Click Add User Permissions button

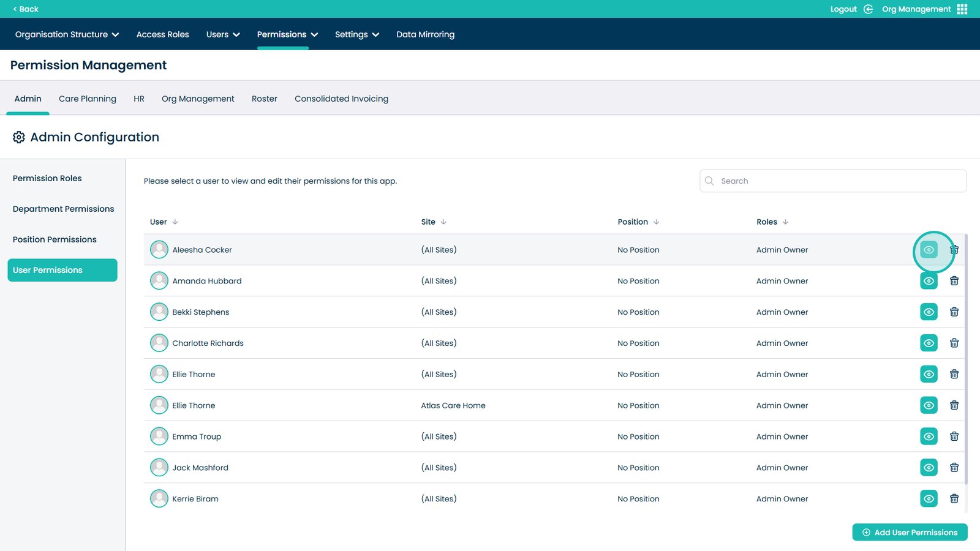(910, 533)
